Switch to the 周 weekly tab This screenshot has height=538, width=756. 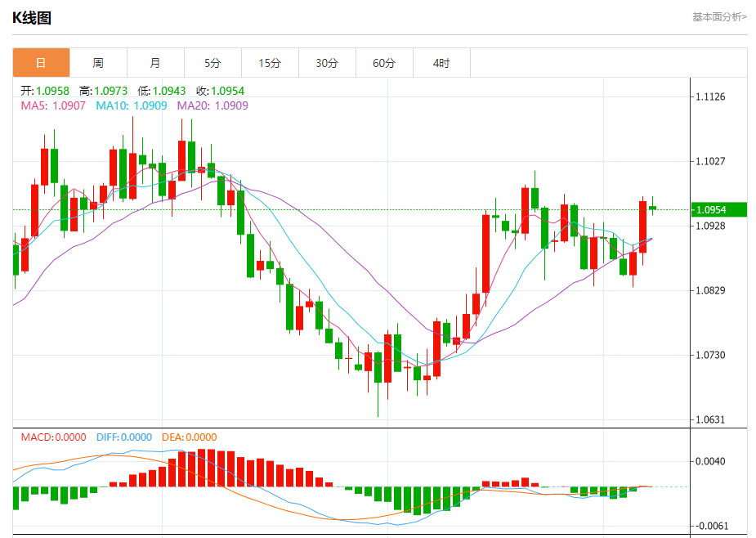(98, 63)
